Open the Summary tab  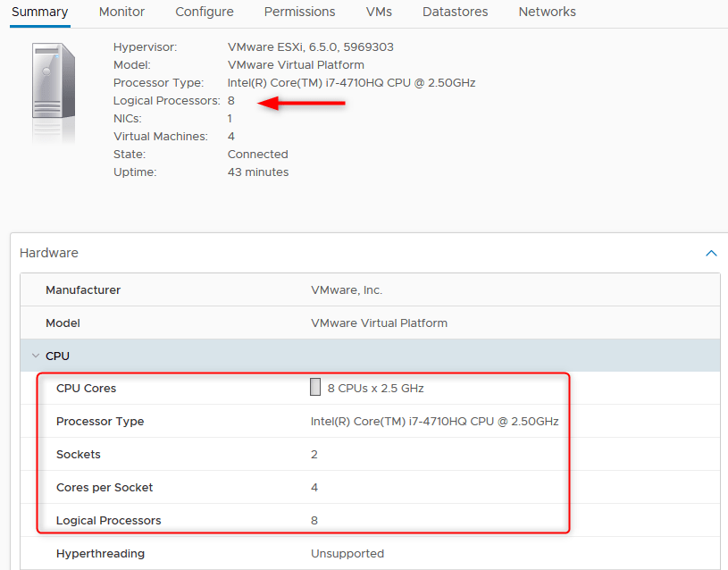[40, 13]
